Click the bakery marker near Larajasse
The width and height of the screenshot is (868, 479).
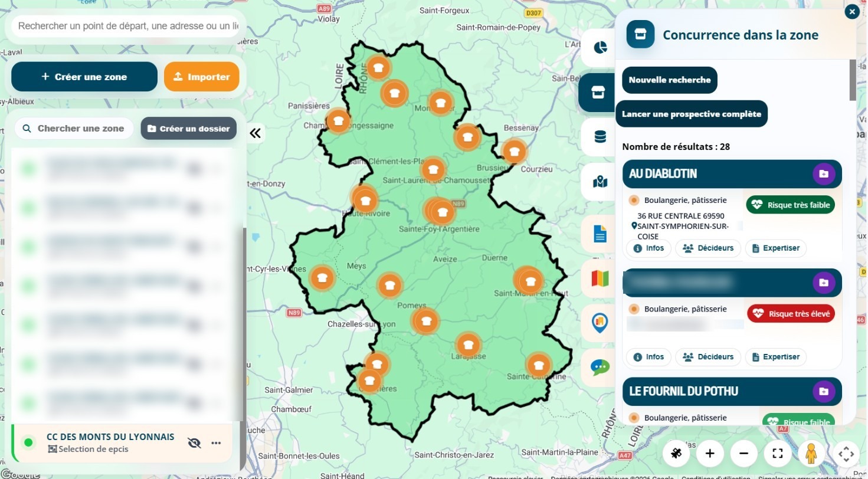point(469,344)
